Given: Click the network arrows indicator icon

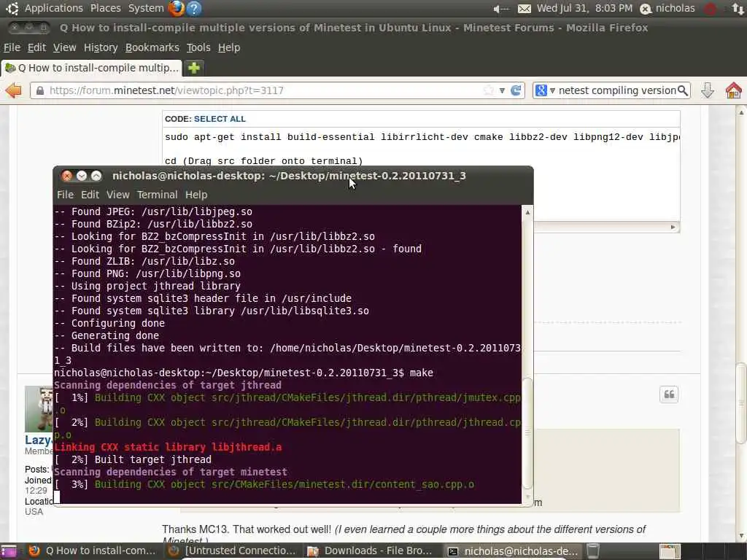Looking at the screenshot, I should (x=738, y=9).
